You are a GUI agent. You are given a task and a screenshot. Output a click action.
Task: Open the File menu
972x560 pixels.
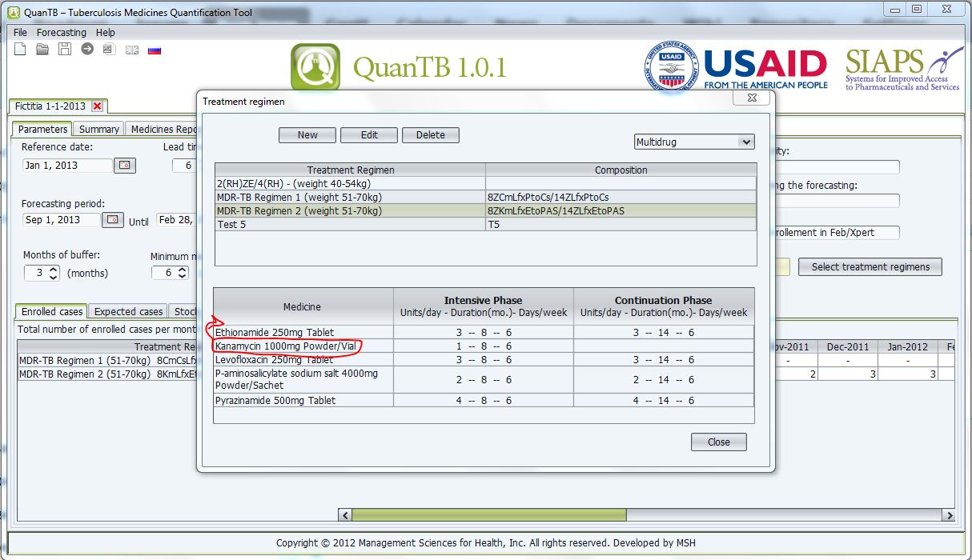point(20,32)
